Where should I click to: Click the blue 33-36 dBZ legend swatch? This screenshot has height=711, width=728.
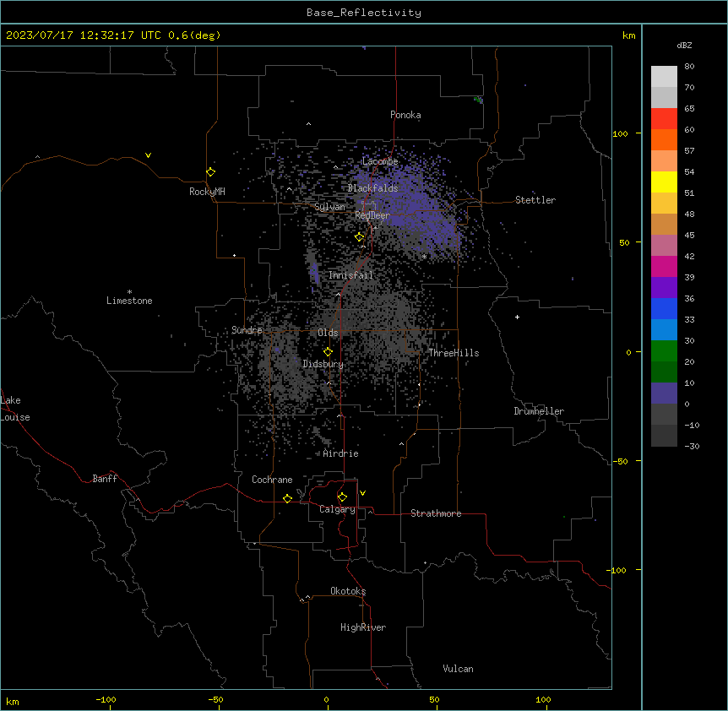(664, 308)
